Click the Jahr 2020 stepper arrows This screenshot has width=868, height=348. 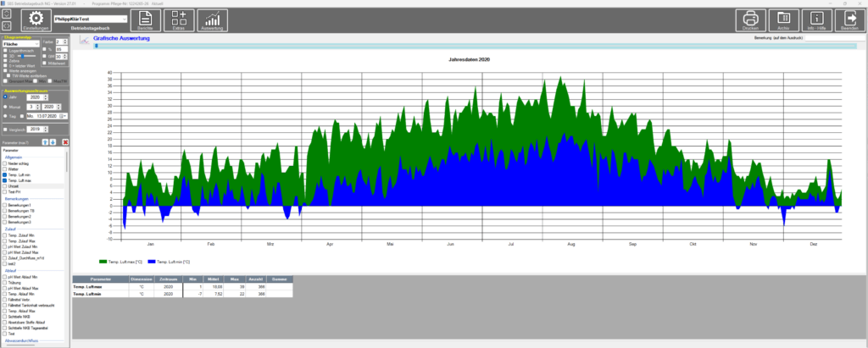tap(46, 97)
